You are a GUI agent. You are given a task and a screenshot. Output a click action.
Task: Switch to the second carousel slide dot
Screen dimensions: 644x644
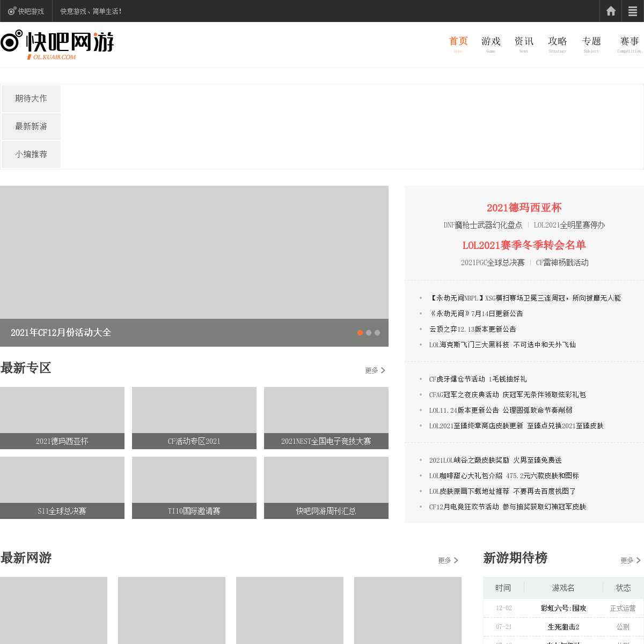(369, 333)
